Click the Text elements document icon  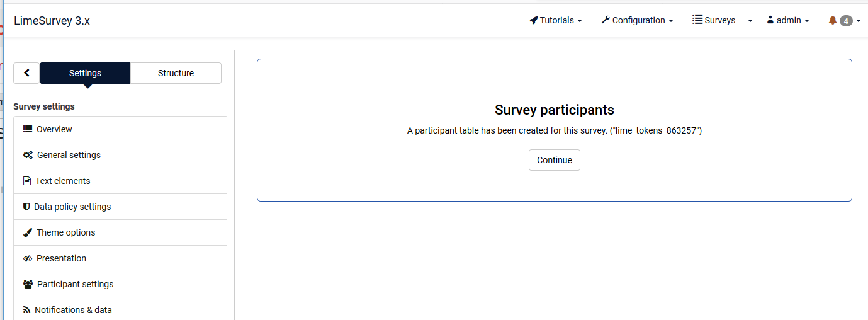pyautogui.click(x=27, y=181)
